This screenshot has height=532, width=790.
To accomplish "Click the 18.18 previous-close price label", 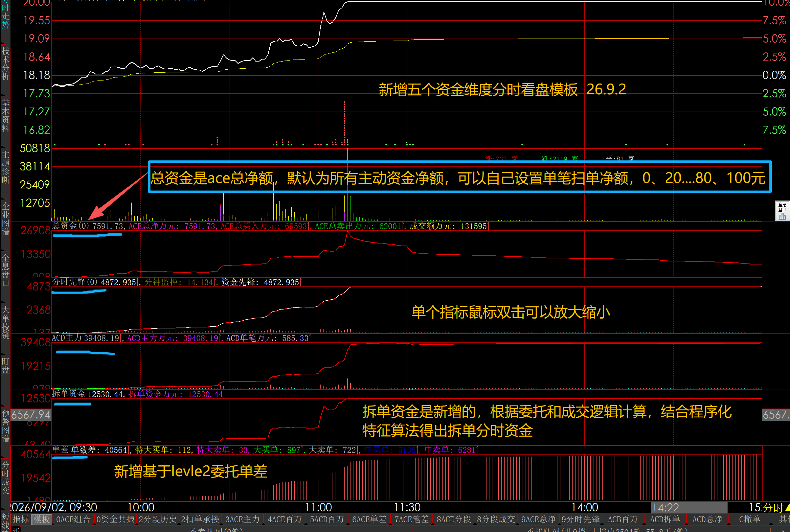I will tap(37, 75).
